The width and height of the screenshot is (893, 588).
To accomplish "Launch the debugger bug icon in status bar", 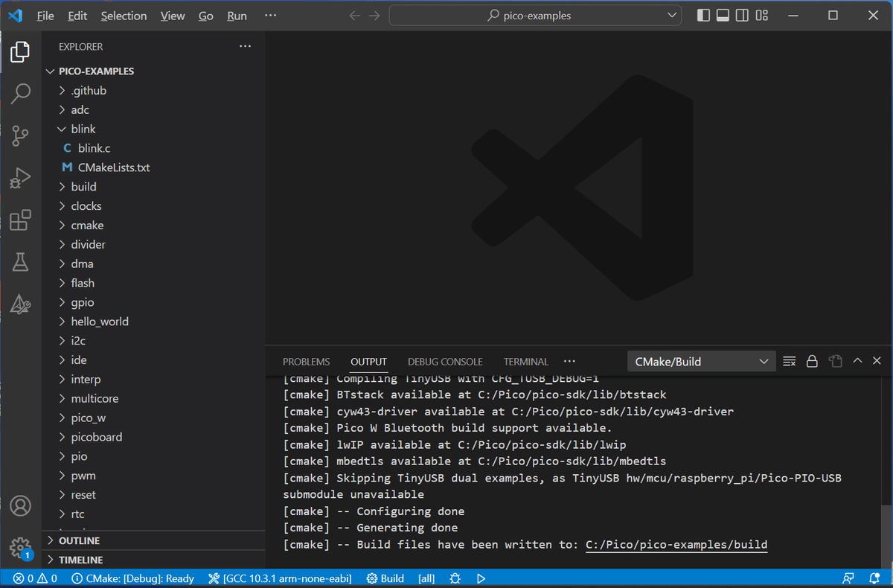I will click(x=455, y=578).
